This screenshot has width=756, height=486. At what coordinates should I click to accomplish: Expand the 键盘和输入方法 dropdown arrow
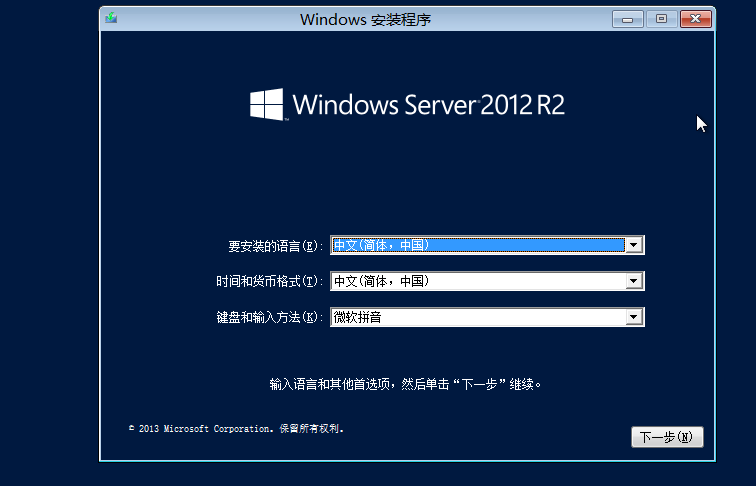[634, 317]
